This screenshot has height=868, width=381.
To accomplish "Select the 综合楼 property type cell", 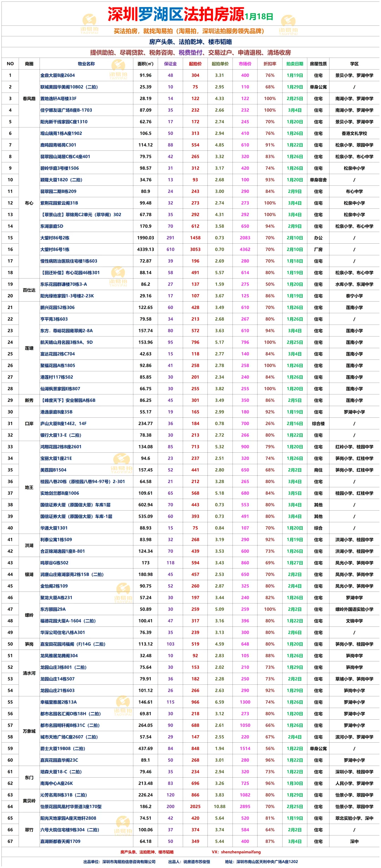I will pyautogui.click(x=318, y=423).
